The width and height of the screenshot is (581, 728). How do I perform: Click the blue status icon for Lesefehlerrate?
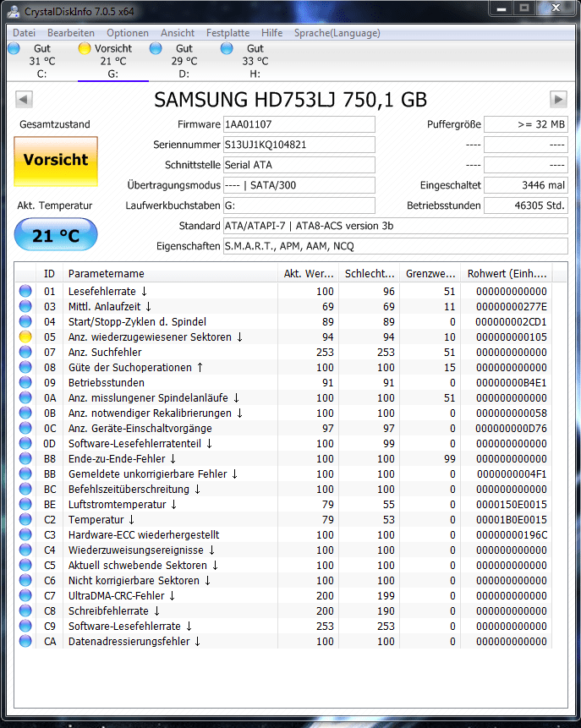click(25, 291)
